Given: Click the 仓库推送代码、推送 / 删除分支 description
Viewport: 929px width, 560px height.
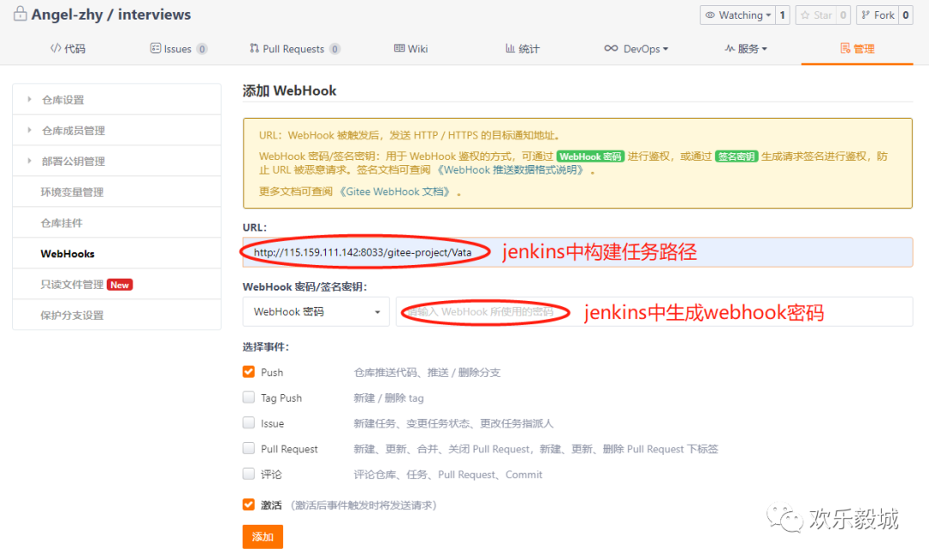Looking at the screenshot, I should [427, 372].
